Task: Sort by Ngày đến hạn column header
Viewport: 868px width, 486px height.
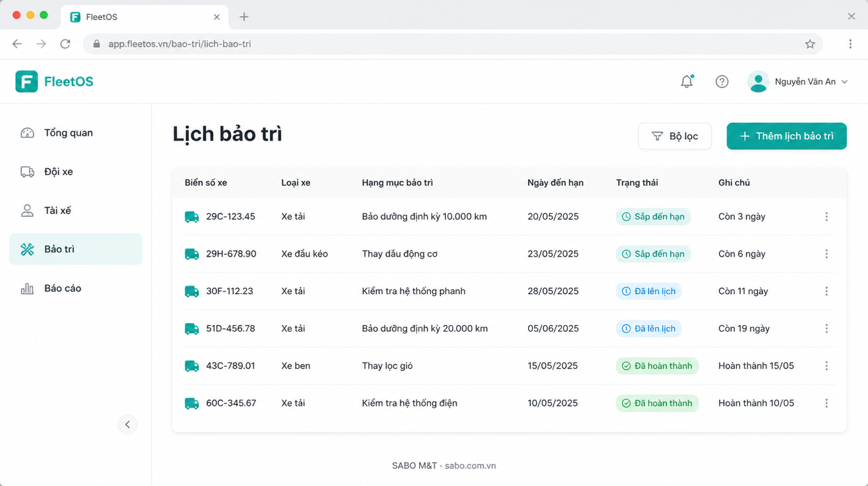Action: point(555,183)
